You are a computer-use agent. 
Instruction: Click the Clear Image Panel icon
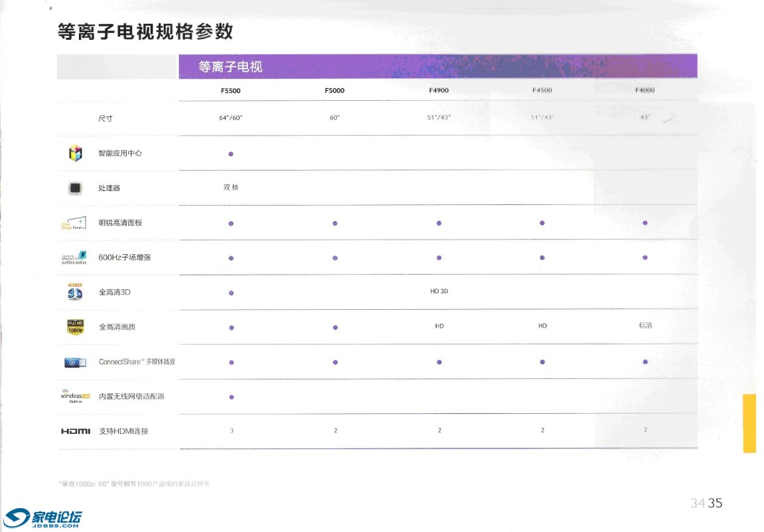(75, 223)
